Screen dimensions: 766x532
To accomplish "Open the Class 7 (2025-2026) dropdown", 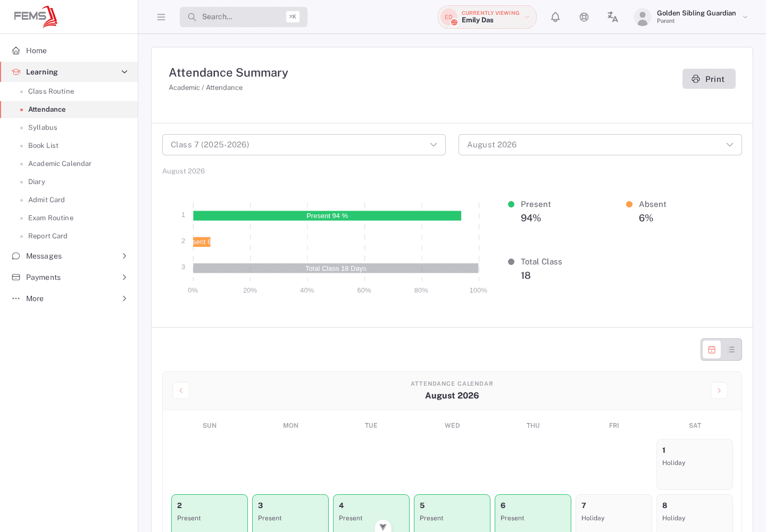I will (x=304, y=145).
